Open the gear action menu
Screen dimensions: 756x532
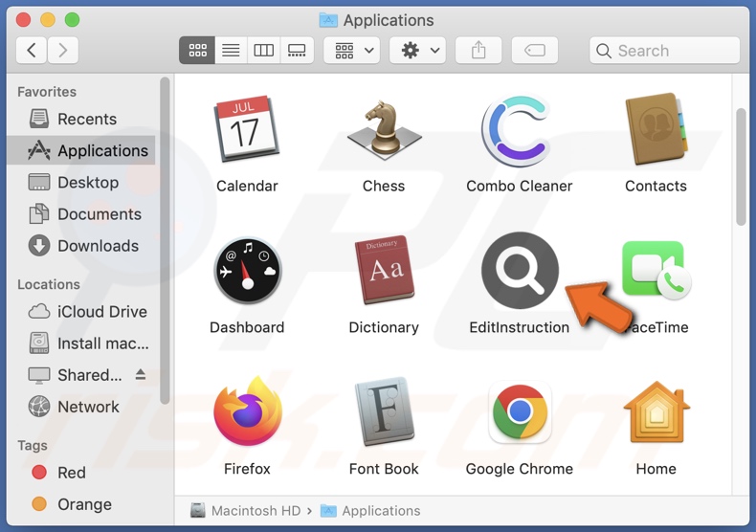click(x=417, y=50)
